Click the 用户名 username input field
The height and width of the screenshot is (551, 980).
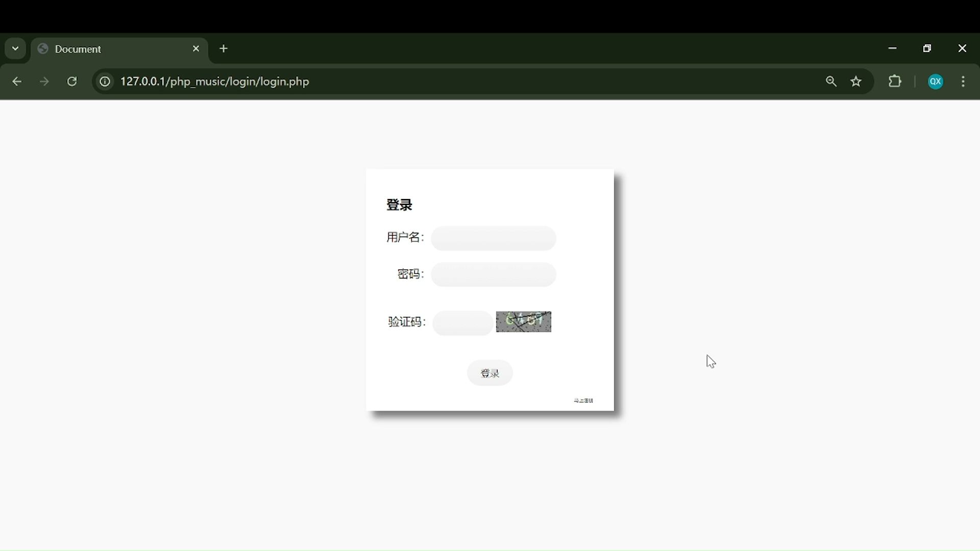493,238
